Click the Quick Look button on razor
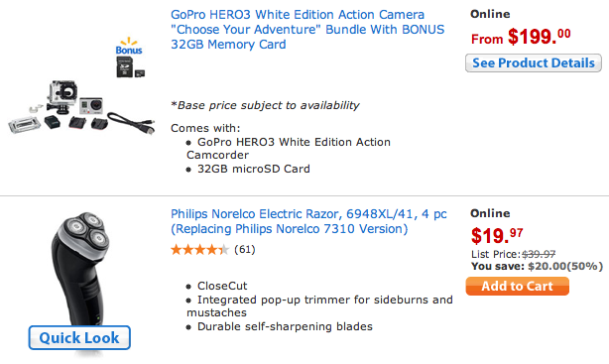The width and height of the screenshot is (609, 364). coord(79,337)
